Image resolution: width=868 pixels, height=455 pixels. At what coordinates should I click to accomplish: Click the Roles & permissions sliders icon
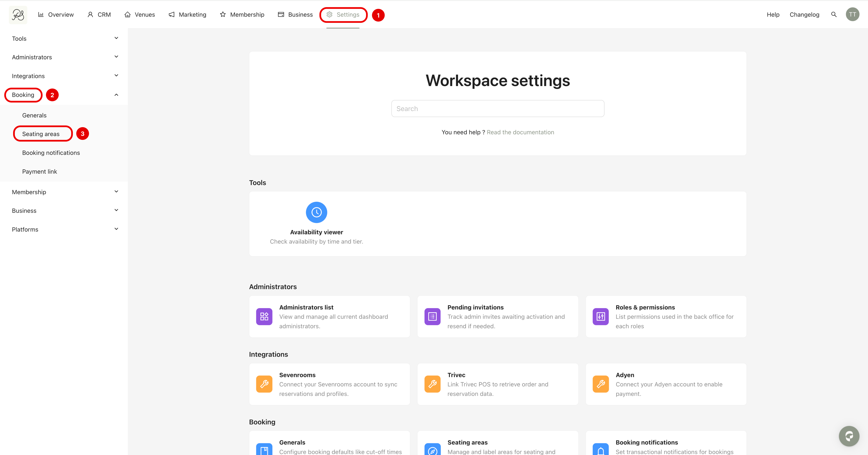600,316
